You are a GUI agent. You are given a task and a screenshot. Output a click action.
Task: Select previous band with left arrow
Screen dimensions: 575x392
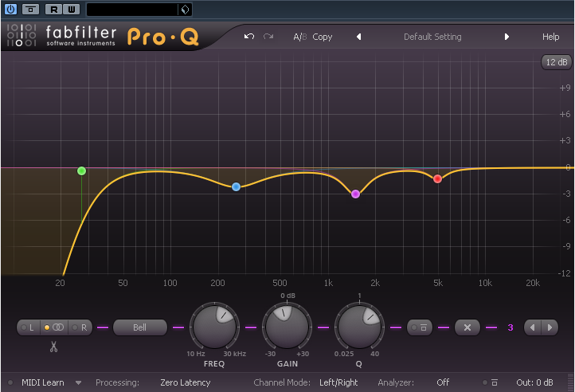(533, 327)
